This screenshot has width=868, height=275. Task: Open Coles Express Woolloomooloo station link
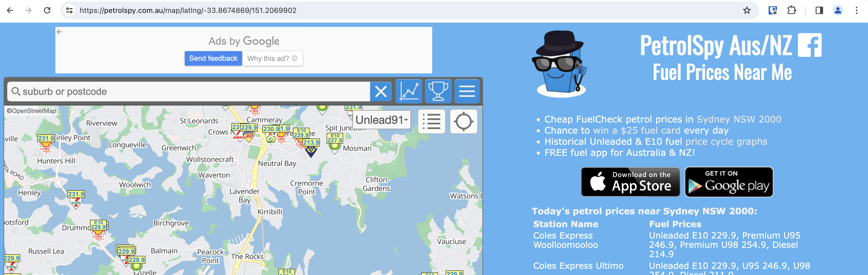[565, 240]
